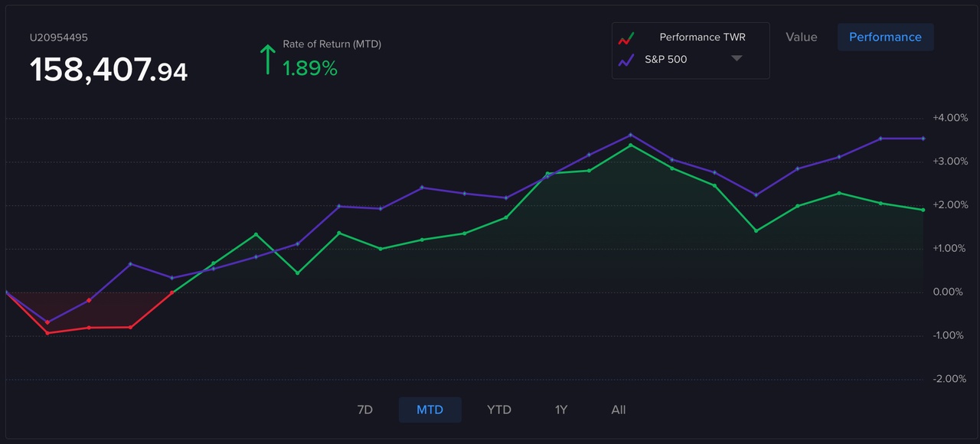Switch chart to Value view
The height and width of the screenshot is (444, 980).
coord(801,37)
